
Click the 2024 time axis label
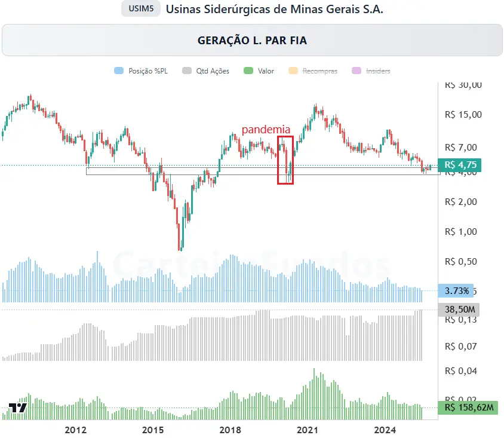pos(385,430)
